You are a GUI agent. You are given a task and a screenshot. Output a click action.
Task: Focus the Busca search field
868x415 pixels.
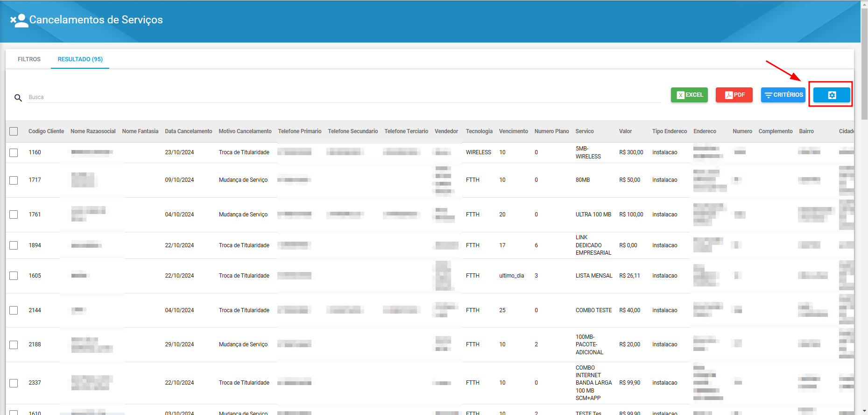point(344,97)
